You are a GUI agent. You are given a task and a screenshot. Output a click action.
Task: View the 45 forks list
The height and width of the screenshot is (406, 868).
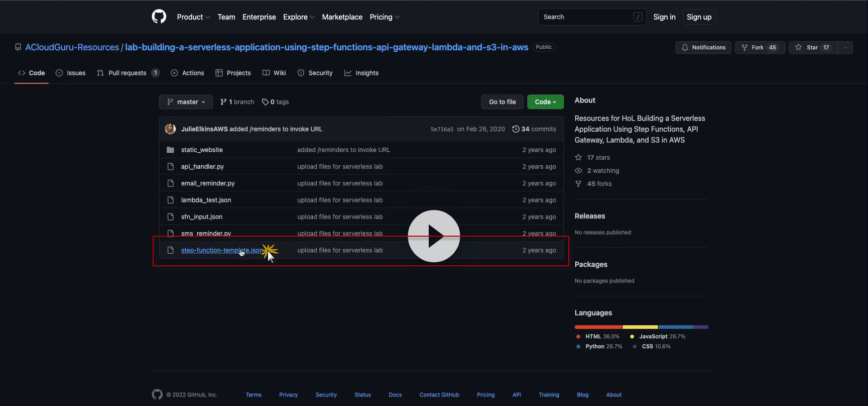click(593, 184)
